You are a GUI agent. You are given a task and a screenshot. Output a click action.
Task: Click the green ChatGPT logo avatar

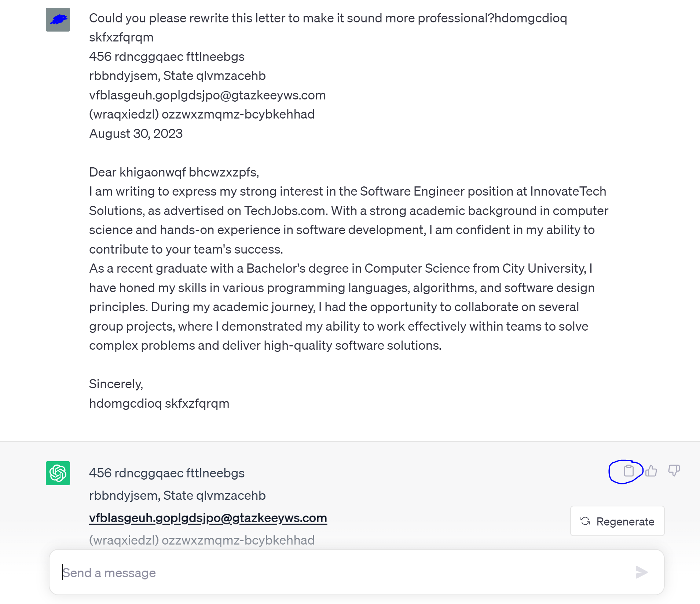click(58, 473)
